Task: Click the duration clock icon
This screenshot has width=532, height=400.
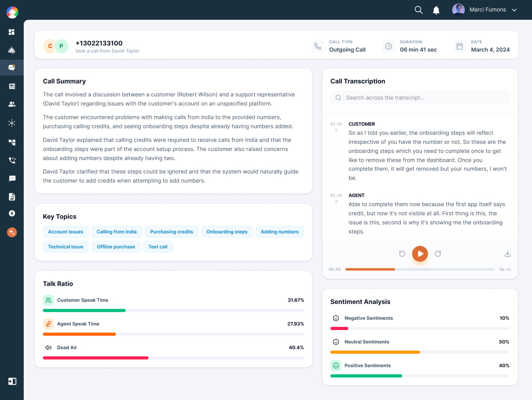Action: 389,46
